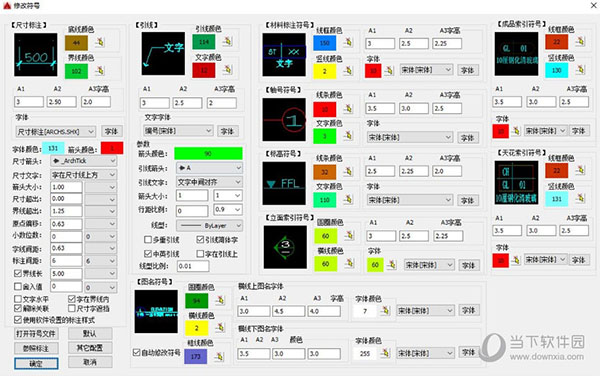Pick 材料标注 线框颜色 via icon beside 150
The height and width of the screenshot is (376, 600).
click(348, 42)
